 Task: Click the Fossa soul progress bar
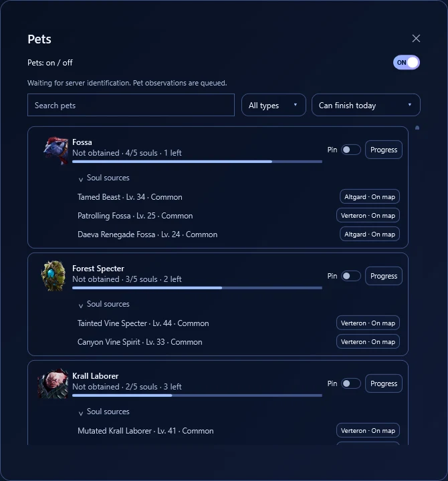197,162
